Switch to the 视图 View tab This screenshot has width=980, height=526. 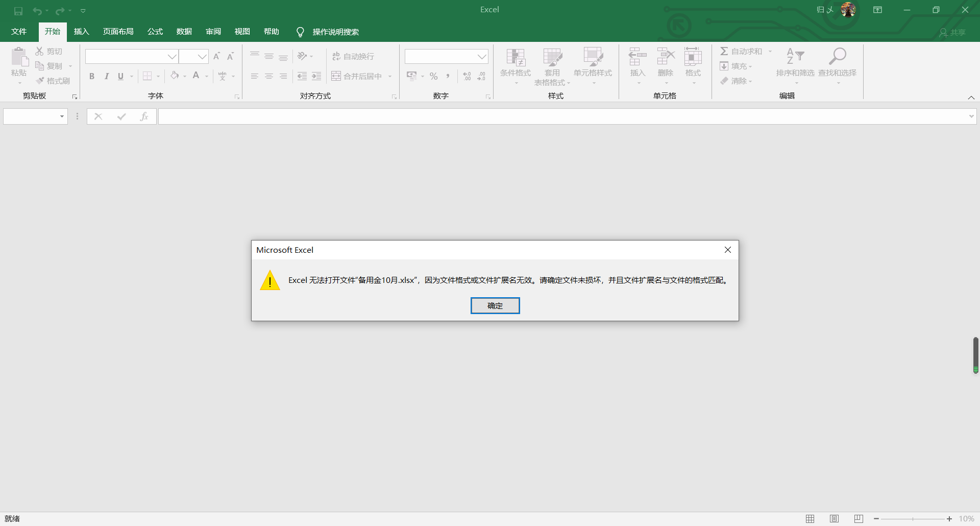click(242, 32)
